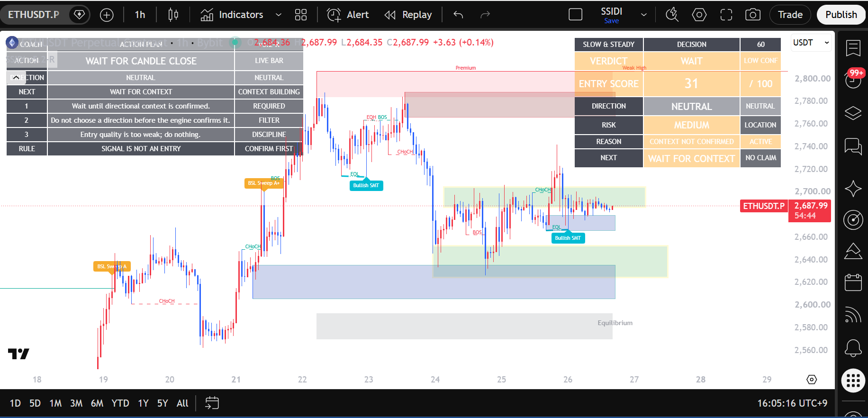Select the Equilibrium zone label

(615, 323)
